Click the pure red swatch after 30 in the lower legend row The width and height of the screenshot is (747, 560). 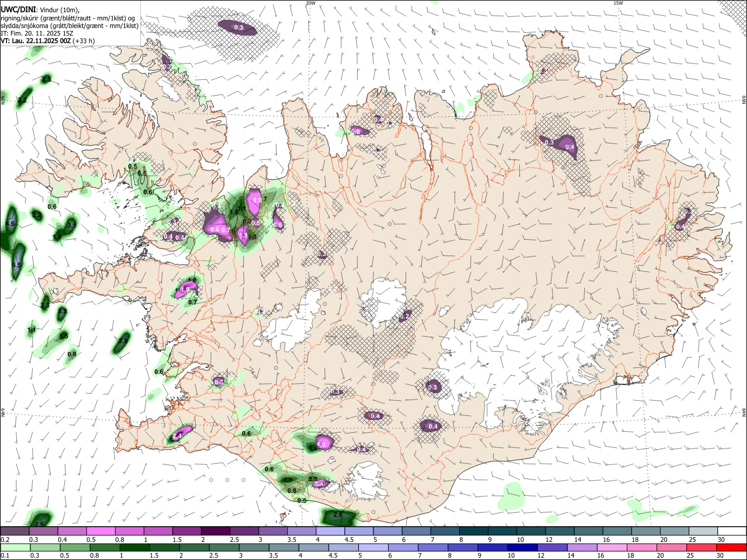(731, 547)
